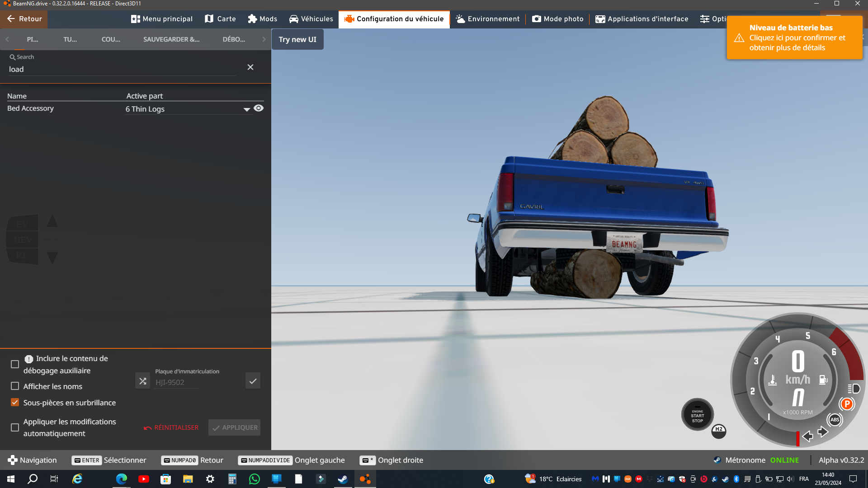Open the Menu principal tab

coord(162,19)
